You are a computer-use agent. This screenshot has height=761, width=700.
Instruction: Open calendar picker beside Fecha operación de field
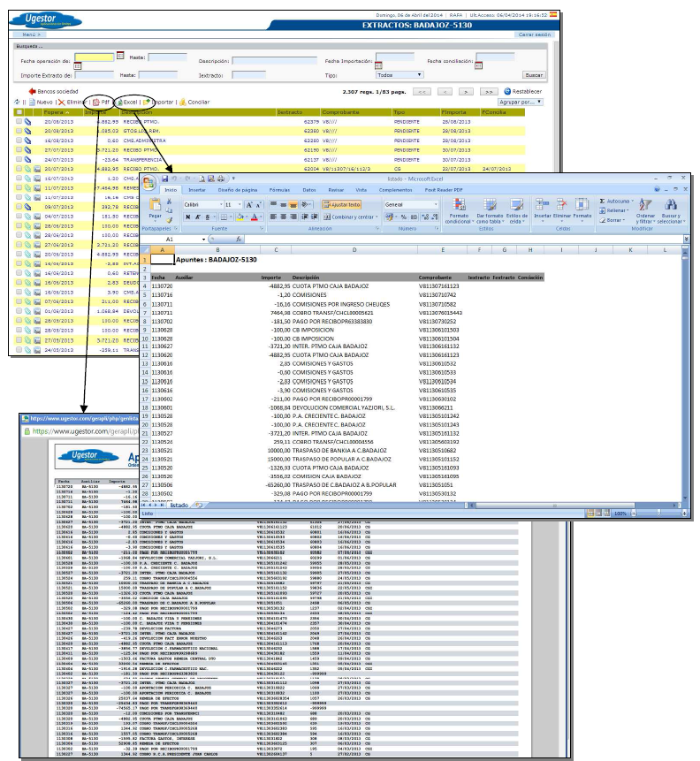120,56
